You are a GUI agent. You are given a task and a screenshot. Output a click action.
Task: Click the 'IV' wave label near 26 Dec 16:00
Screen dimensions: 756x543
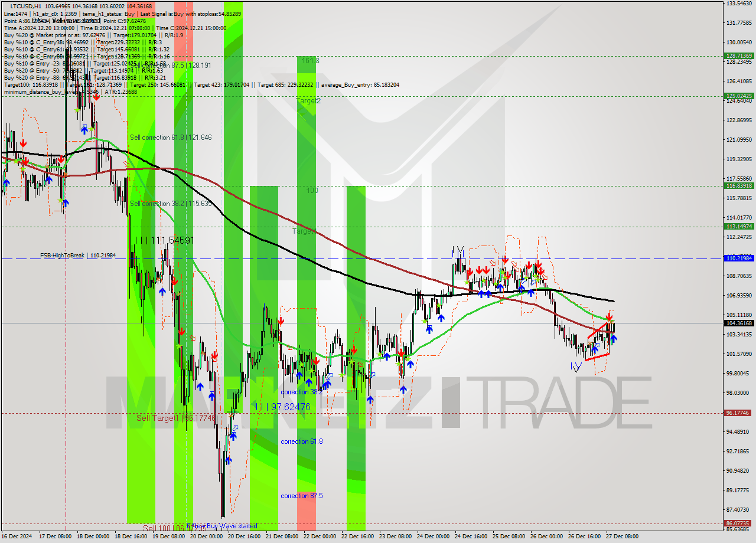pyautogui.click(x=576, y=367)
